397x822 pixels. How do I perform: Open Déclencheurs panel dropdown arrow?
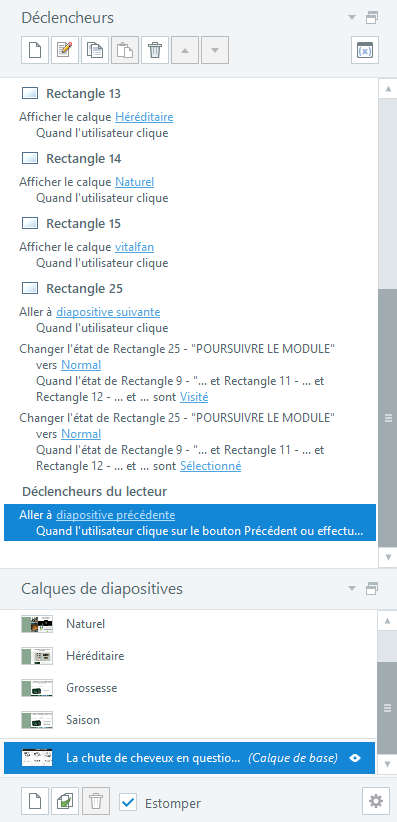tap(352, 18)
